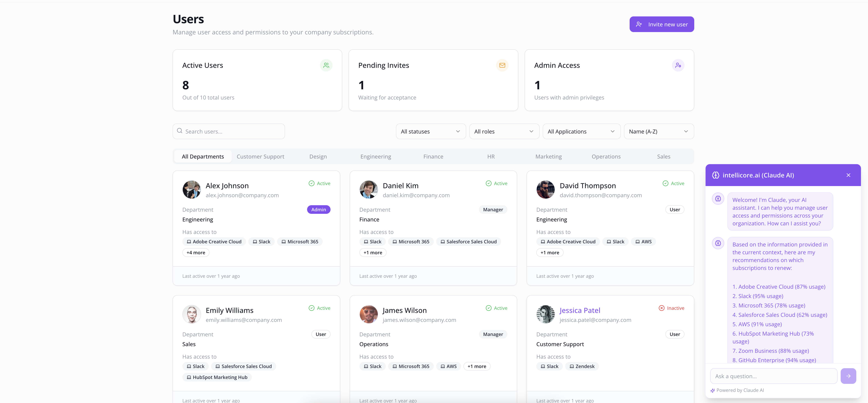
Task: Click the Invite new user button
Action: 661,24
